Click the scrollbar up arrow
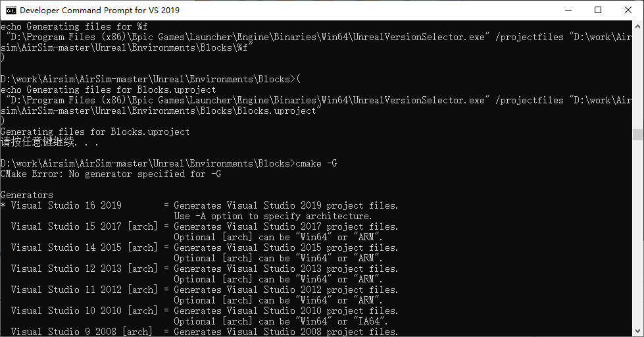Screen dimensions: 644x337 tap(638, 26)
